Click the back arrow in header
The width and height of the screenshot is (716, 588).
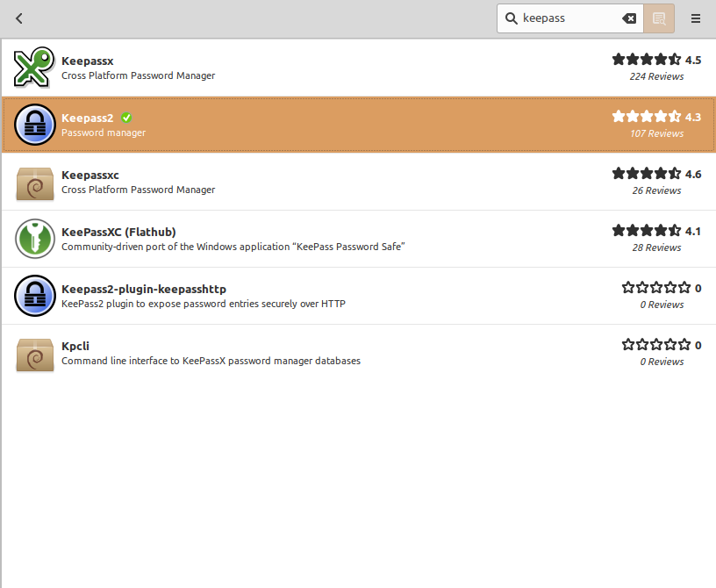[x=19, y=18]
